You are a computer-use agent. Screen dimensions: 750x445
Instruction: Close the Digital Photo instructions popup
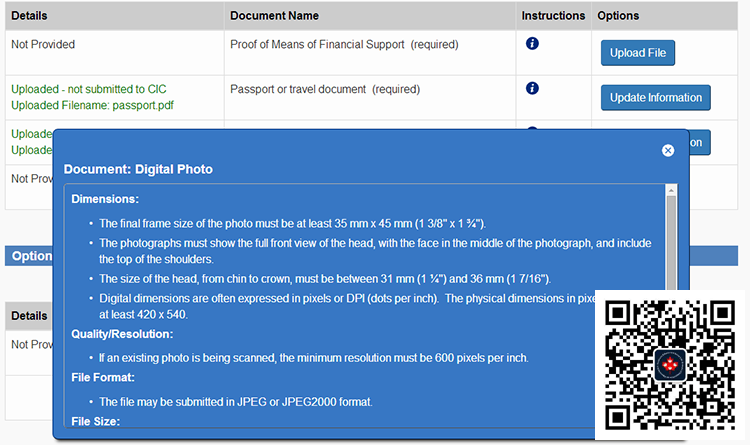coord(668,150)
